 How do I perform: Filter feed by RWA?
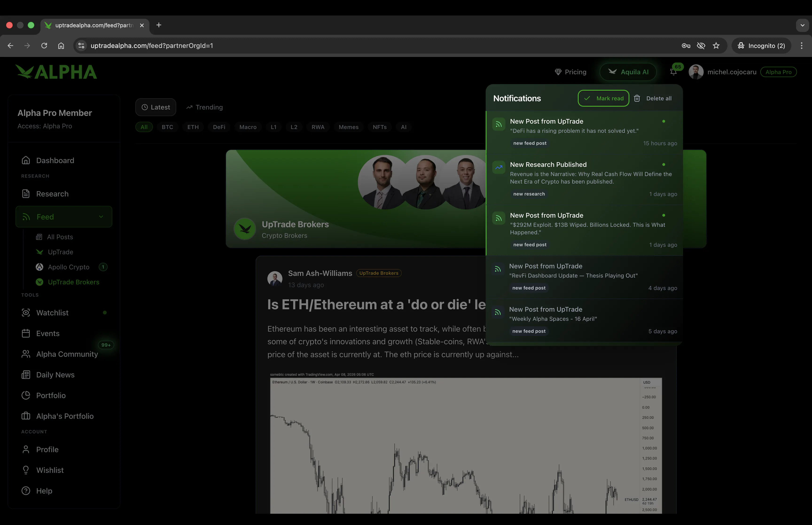318,127
